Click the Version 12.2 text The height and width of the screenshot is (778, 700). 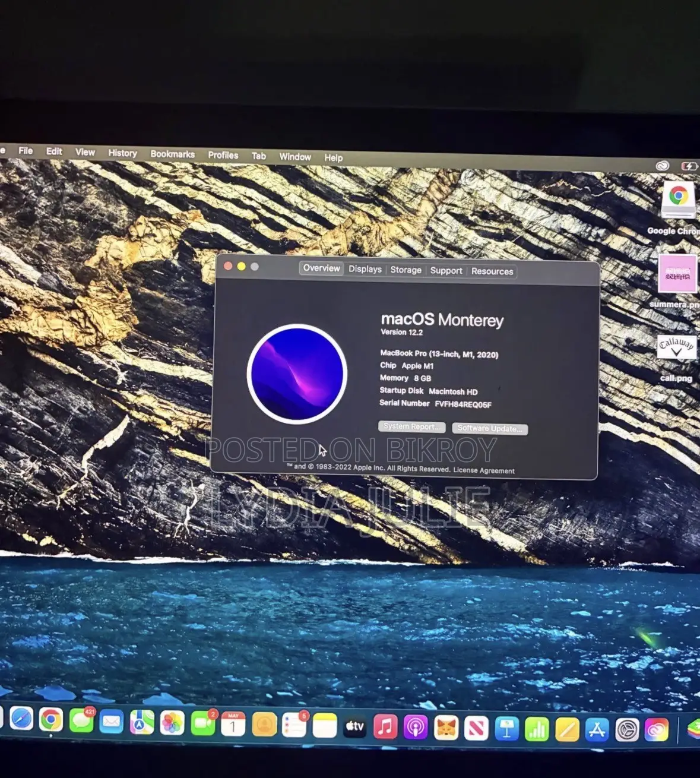coord(402,332)
